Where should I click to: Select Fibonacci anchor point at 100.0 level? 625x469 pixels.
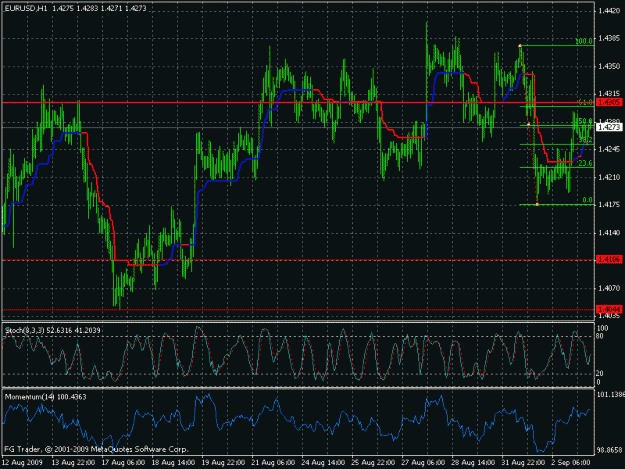click(x=520, y=46)
